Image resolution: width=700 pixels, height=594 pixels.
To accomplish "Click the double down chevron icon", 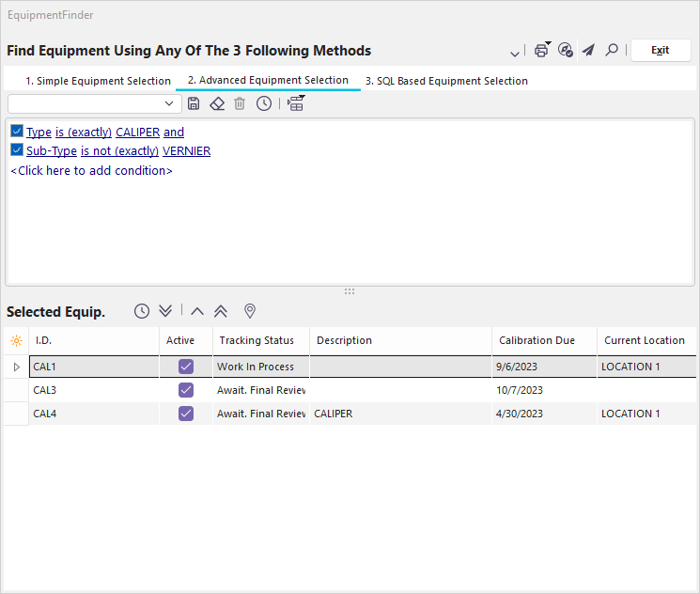I will (x=166, y=311).
